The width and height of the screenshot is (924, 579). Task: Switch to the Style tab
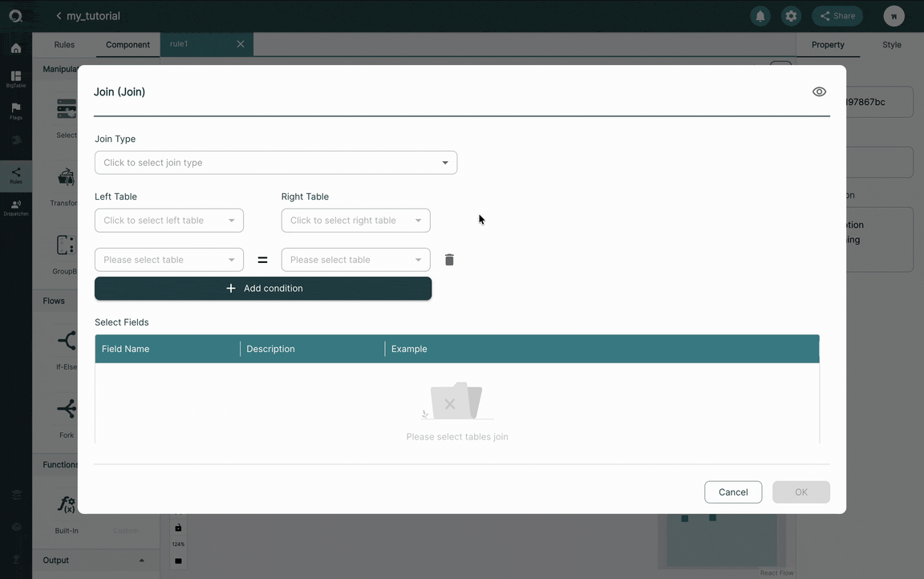click(x=892, y=45)
